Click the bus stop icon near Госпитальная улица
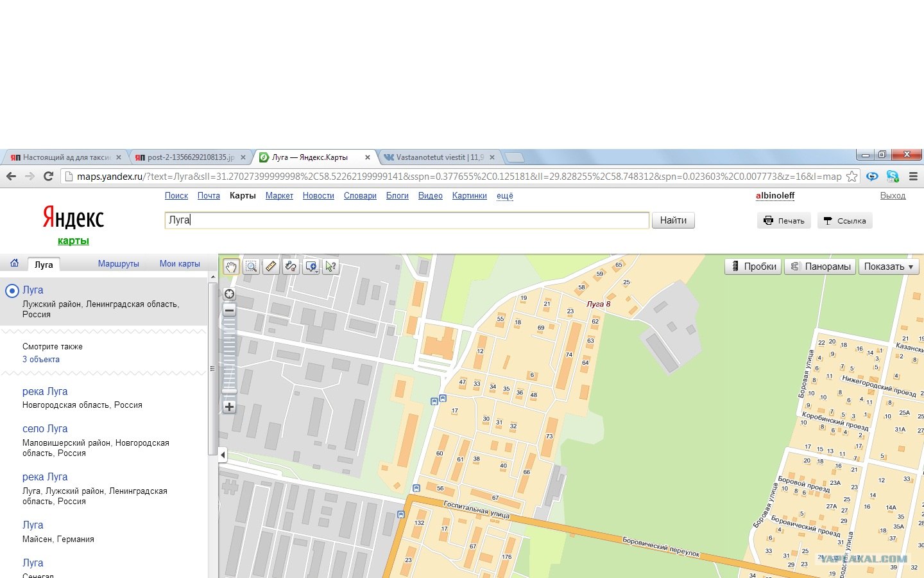The image size is (924, 578). coord(416,488)
